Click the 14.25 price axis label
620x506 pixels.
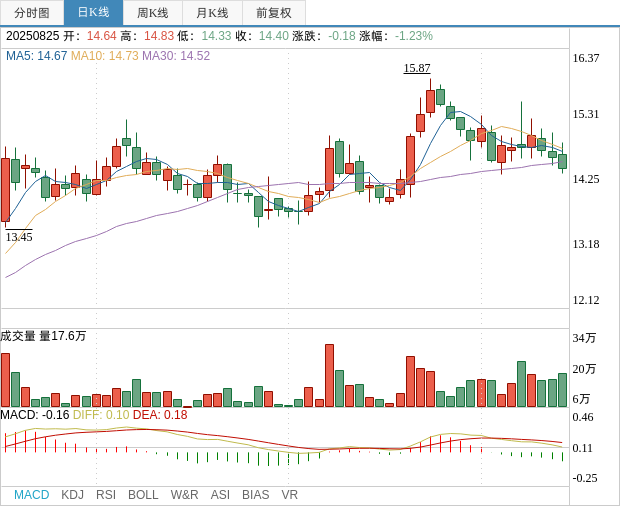pyautogui.click(x=586, y=179)
